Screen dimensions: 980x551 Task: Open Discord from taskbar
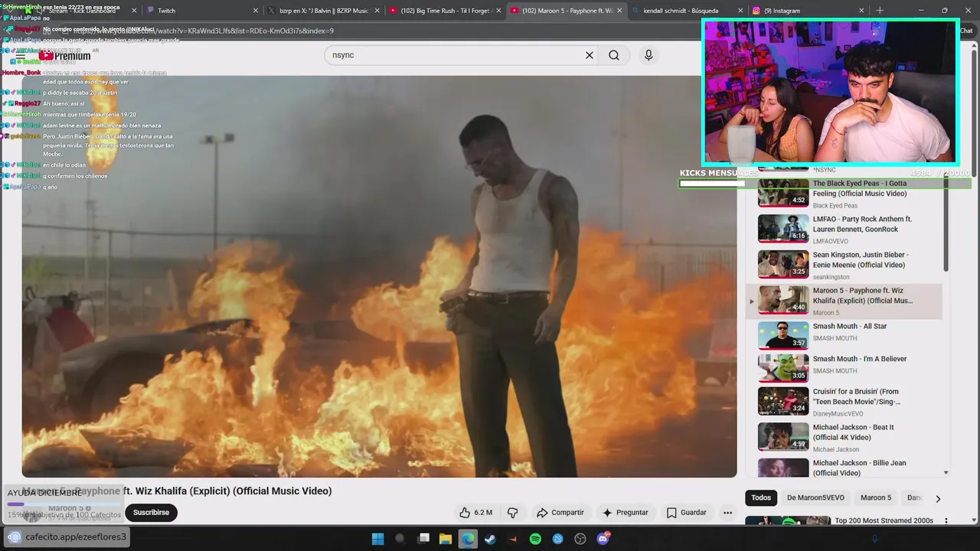pos(603,539)
